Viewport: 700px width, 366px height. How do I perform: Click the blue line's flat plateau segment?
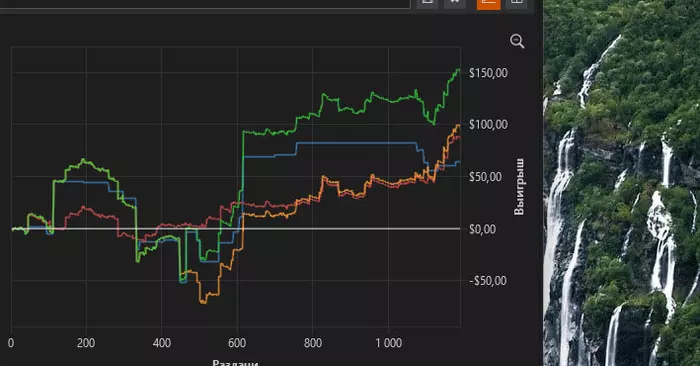tap(357, 143)
